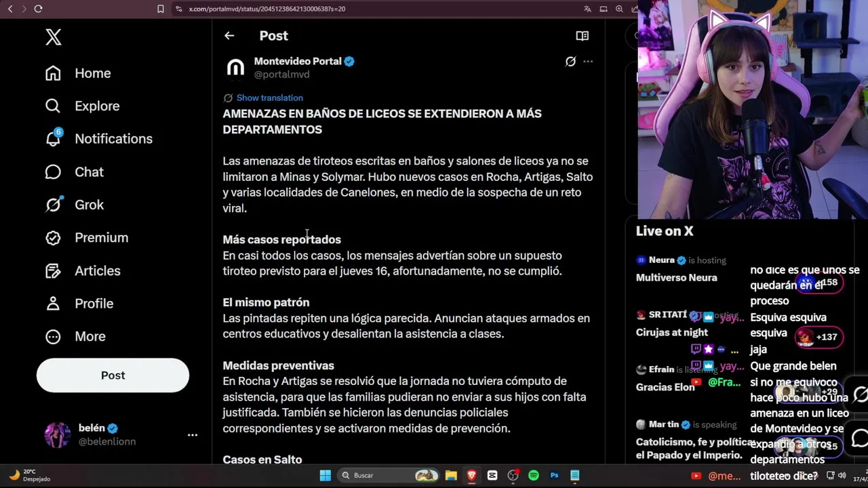Click Neura host name in Live on X
This screenshot has width=868, height=488.
click(661, 260)
